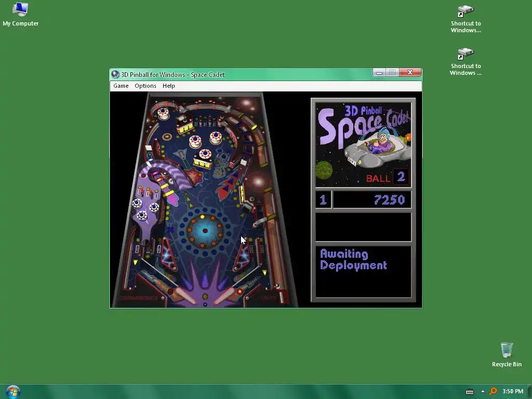Open the Windows Start orb
Image resolution: width=532 pixels, height=399 pixels.
(x=13, y=392)
